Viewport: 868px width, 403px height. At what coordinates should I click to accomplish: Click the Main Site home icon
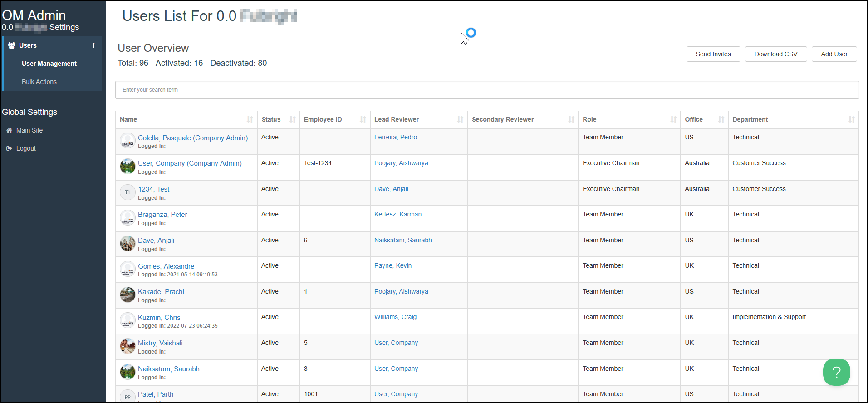click(9, 130)
